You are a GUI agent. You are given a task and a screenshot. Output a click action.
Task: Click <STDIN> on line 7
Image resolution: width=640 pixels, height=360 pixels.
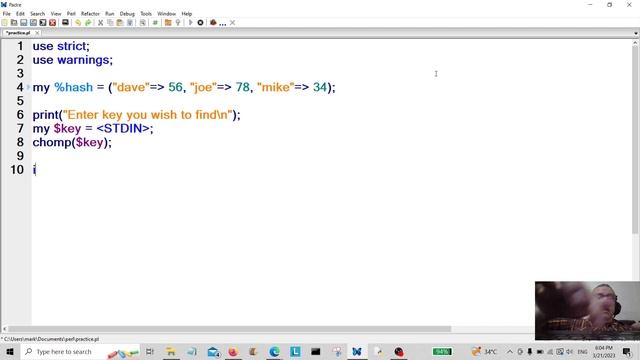coord(123,129)
